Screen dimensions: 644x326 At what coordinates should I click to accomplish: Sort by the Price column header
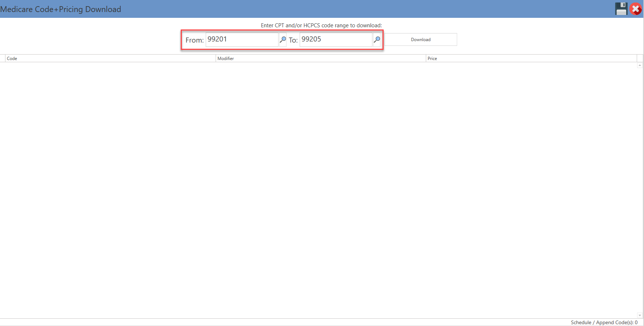531,58
